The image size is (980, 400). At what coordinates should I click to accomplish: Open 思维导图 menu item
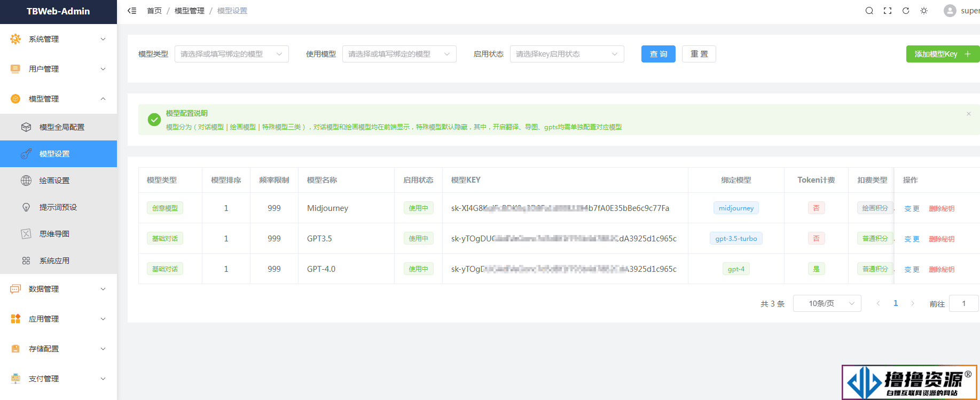coord(59,234)
